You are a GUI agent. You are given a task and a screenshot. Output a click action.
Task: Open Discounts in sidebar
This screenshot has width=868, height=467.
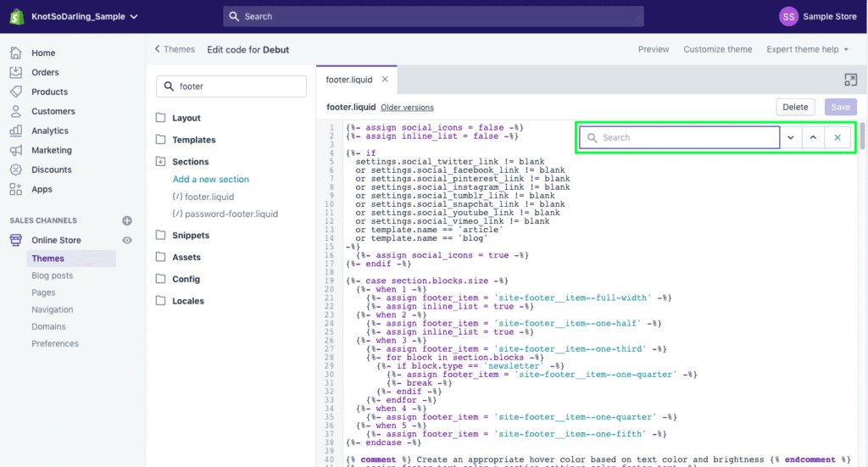tap(52, 170)
